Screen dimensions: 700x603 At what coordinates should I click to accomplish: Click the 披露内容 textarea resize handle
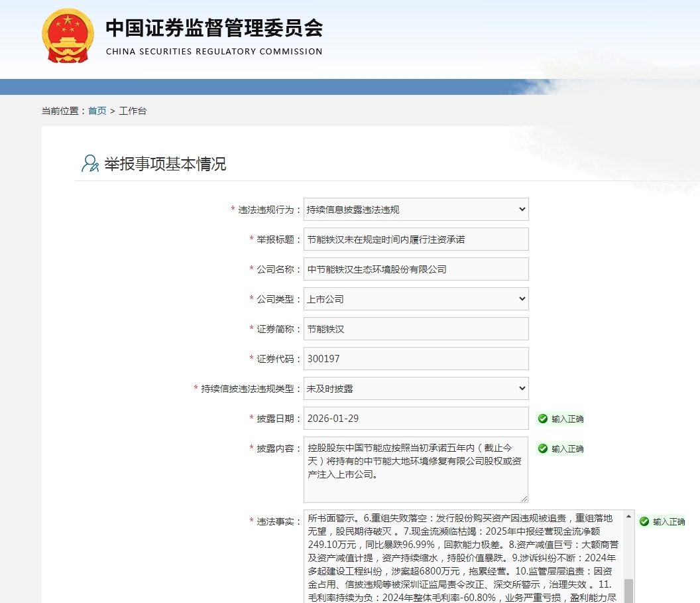click(524, 498)
